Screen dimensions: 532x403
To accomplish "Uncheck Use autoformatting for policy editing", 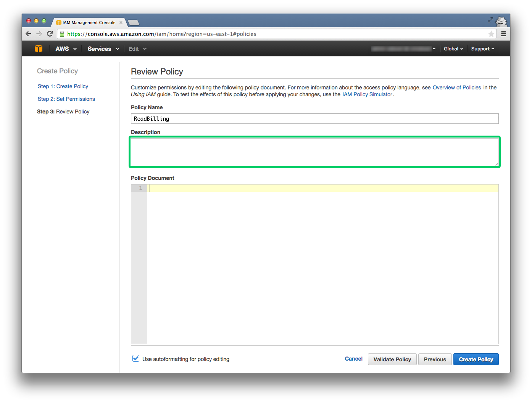I will coord(136,358).
